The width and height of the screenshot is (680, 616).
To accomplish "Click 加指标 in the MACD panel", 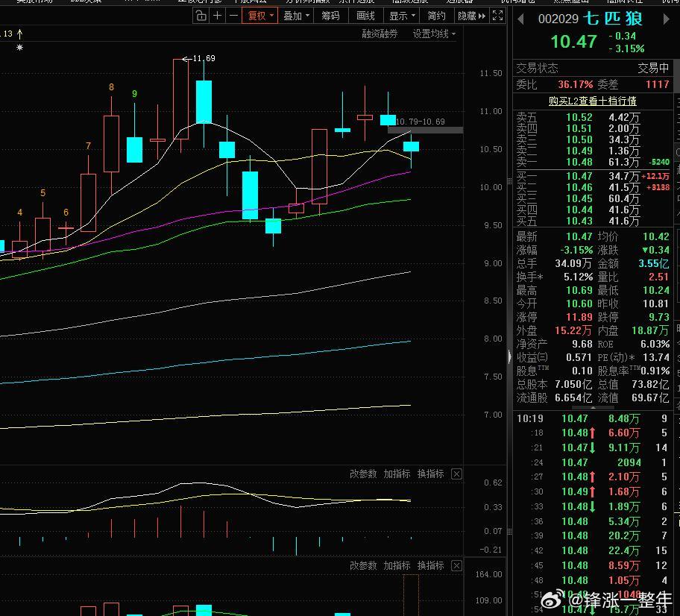I will [397, 474].
